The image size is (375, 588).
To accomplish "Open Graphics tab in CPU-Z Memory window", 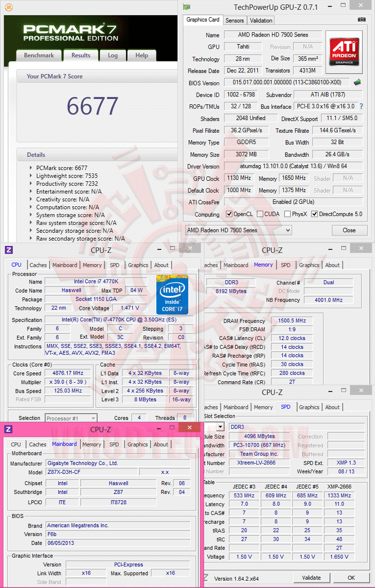I will [x=309, y=265].
